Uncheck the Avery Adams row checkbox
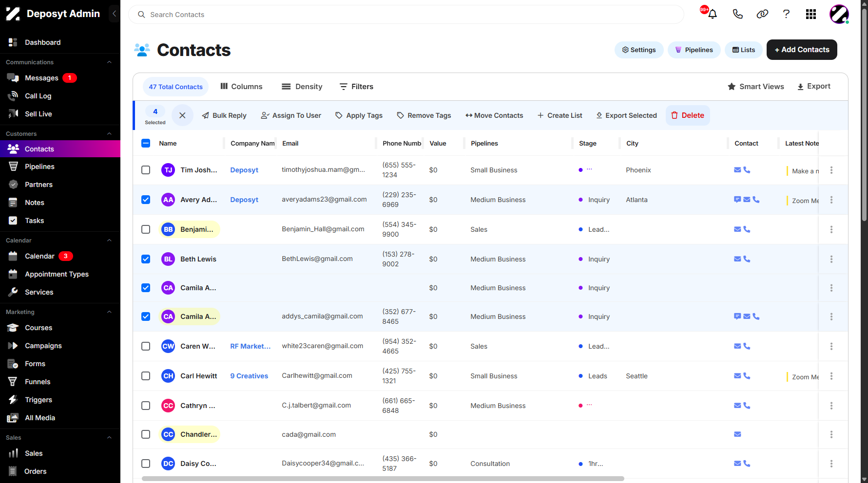Image resolution: width=868 pixels, height=483 pixels. click(x=146, y=200)
